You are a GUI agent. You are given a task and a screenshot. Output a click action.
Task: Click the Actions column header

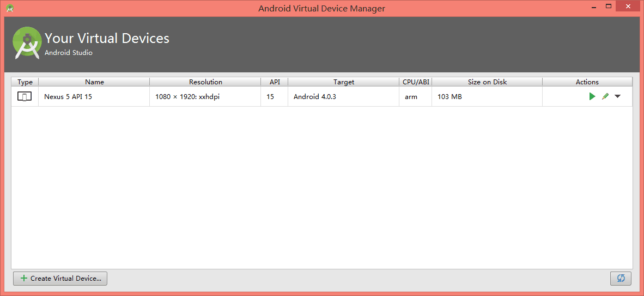coord(587,82)
